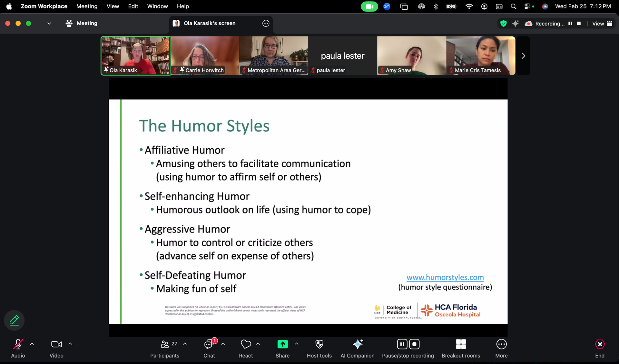Screen dimensions: 619x364
Task: Pause the recording in toolbar
Action: [402, 344]
